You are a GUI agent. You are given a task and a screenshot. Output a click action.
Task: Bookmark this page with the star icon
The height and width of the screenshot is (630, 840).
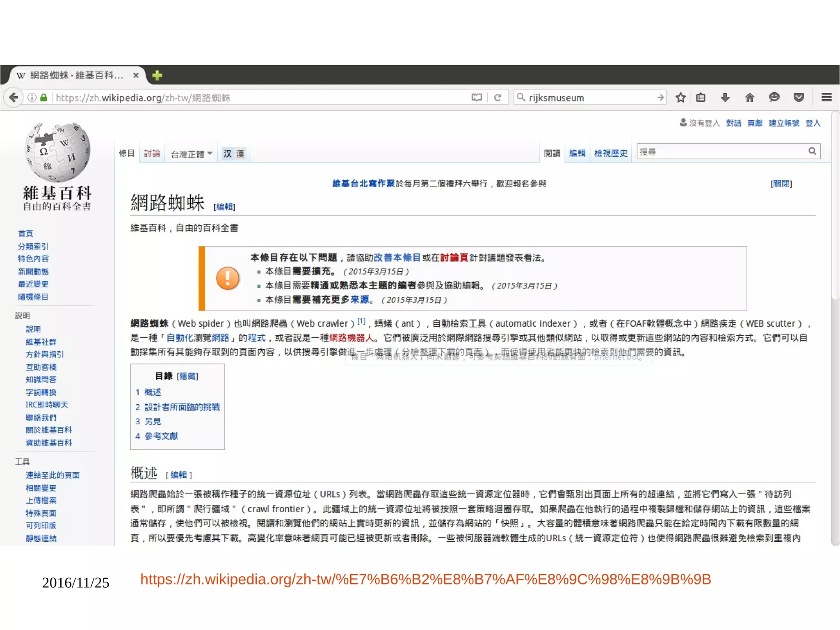(x=680, y=98)
